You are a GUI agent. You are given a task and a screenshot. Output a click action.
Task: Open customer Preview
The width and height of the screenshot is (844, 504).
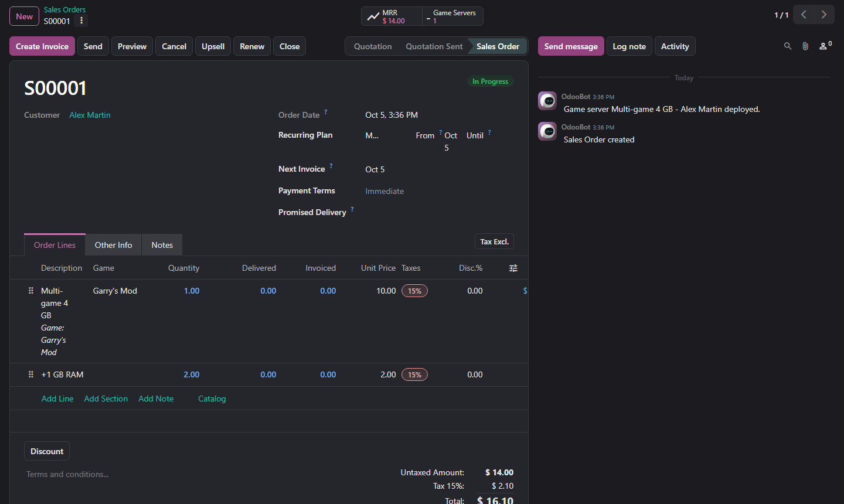[132, 46]
